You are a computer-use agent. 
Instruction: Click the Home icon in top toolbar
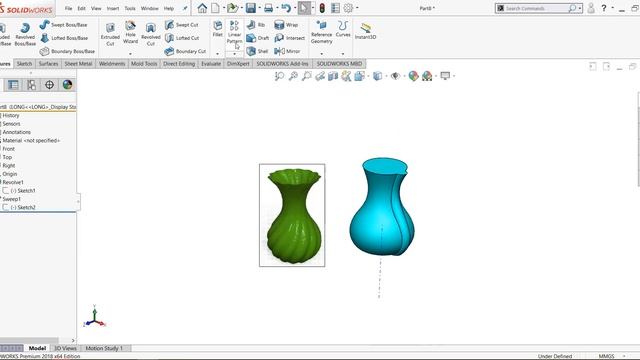pyautogui.click(x=202, y=8)
